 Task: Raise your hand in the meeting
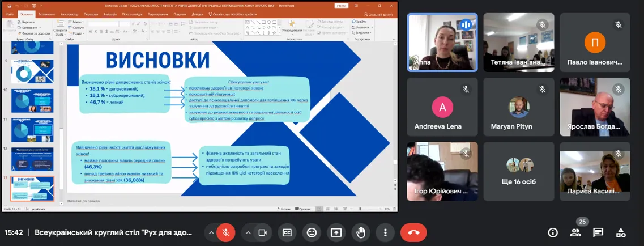(361, 232)
